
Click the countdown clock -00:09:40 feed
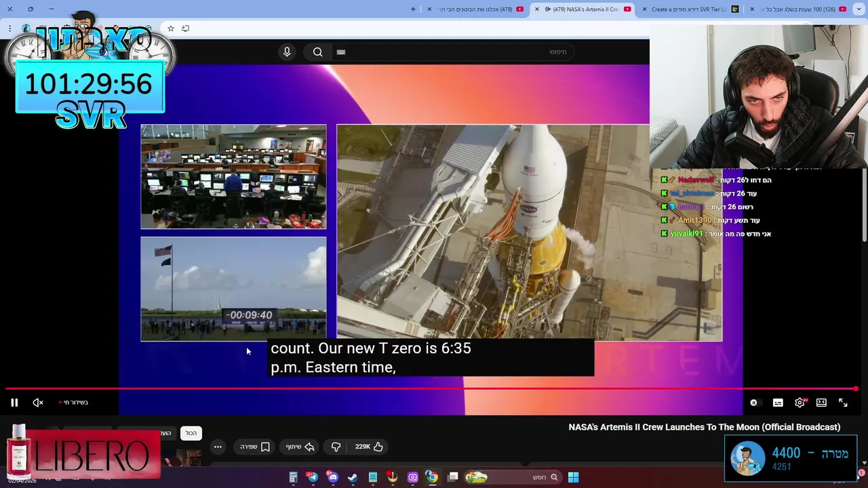tap(233, 289)
